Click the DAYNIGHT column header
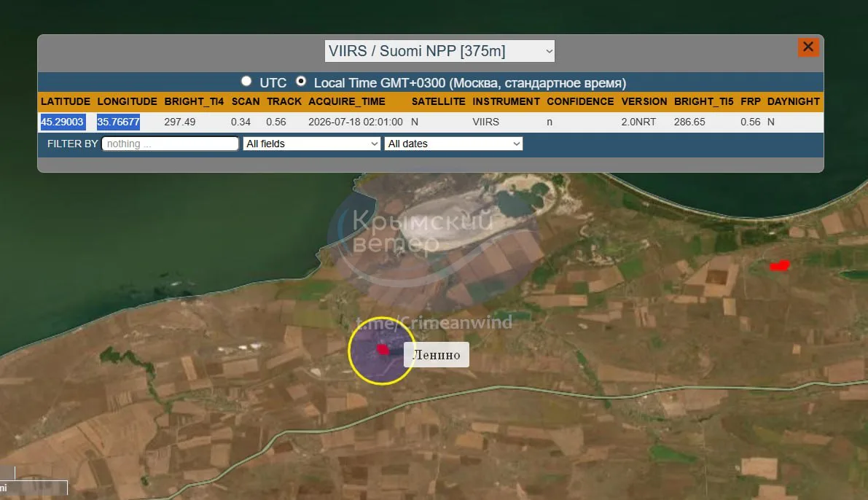Screen dimensions: 868x500 793,101
